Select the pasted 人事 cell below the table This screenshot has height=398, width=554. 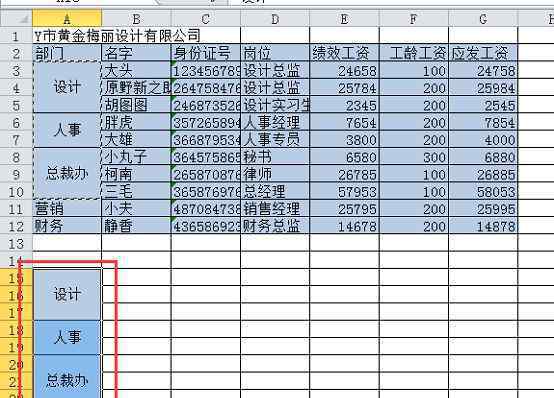click(67, 338)
